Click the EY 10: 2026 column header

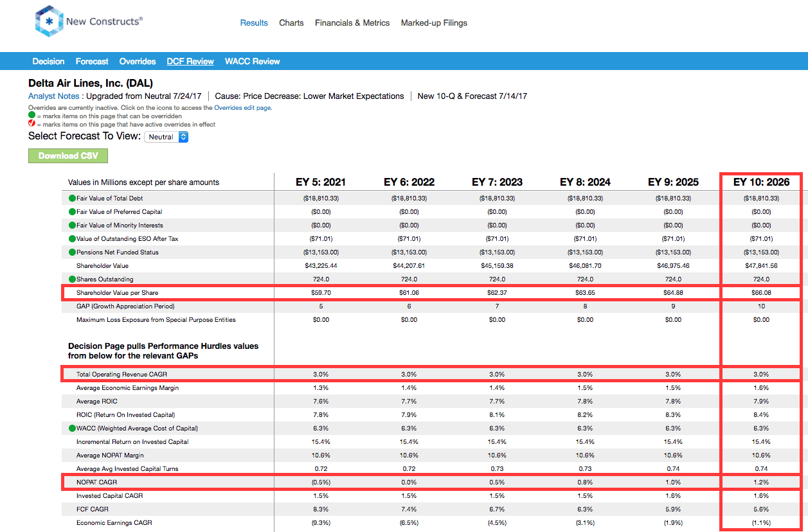click(761, 182)
